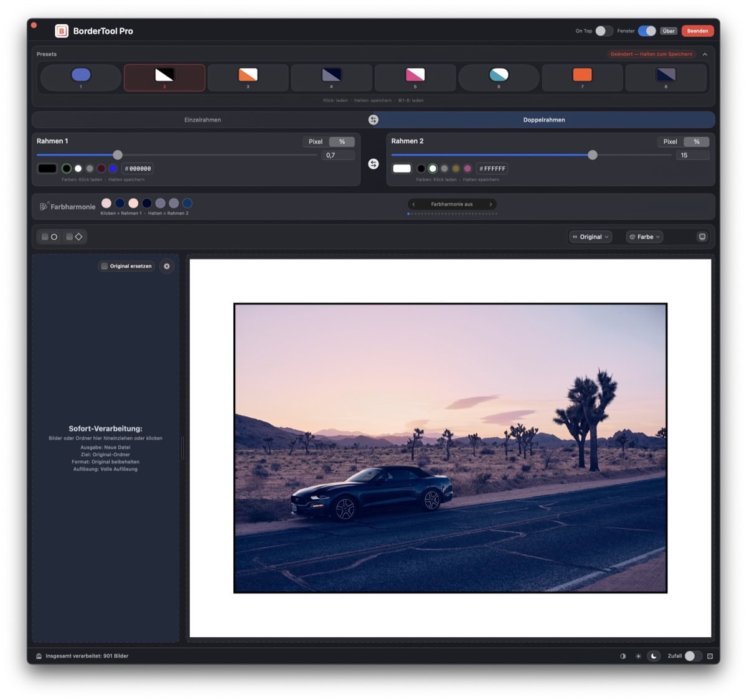Click the Beenden button
This screenshot has height=700, width=747.
[x=697, y=31]
